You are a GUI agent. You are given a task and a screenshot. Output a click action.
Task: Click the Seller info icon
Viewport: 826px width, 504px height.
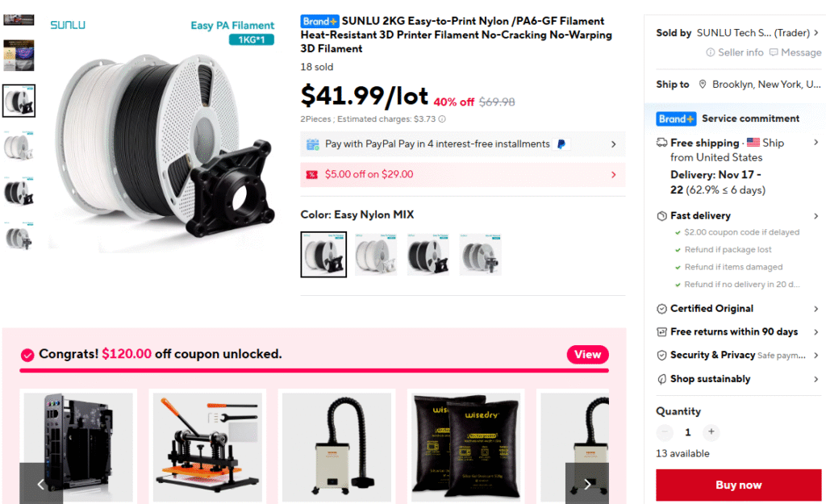tap(710, 52)
